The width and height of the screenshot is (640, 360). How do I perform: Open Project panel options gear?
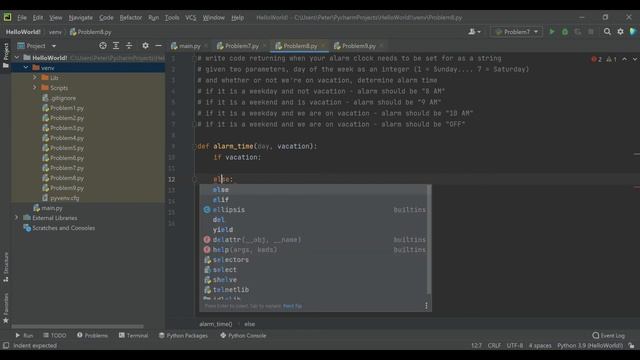[x=145, y=46]
